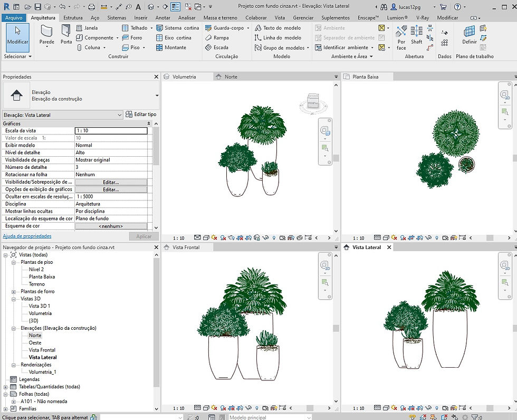Open the Telhado dropdown arrow

point(151,28)
